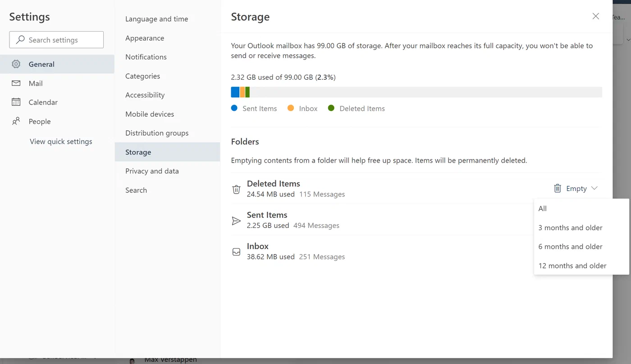631x364 pixels.
Task: Click the Calendar icon in sidebar
Action: click(x=16, y=102)
